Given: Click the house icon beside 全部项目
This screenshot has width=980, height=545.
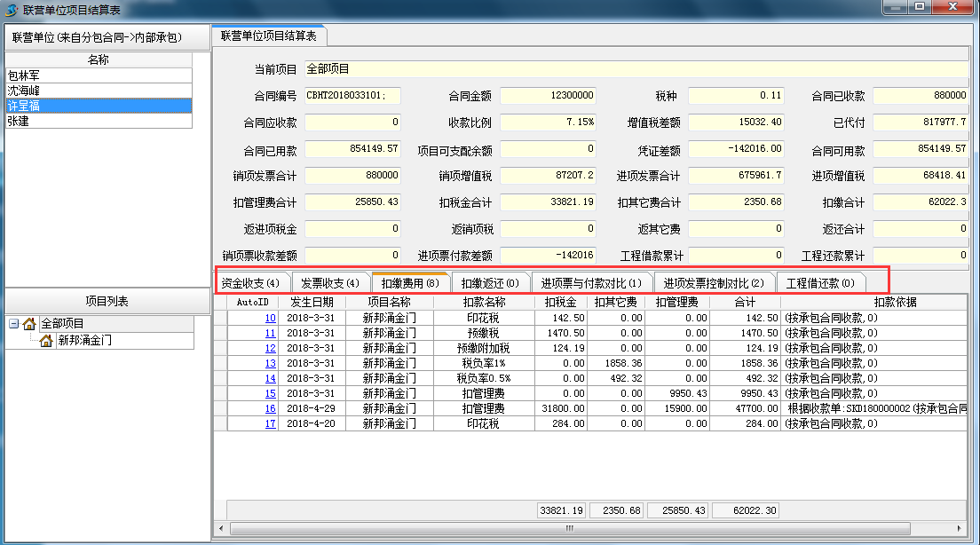Looking at the screenshot, I should pyautogui.click(x=29, y=324).
